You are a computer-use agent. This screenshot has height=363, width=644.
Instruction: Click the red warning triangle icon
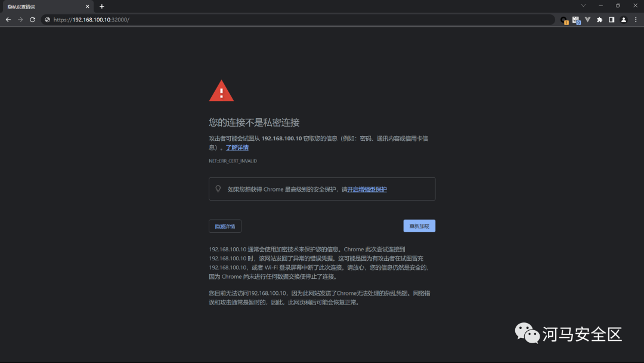[221, 90]
